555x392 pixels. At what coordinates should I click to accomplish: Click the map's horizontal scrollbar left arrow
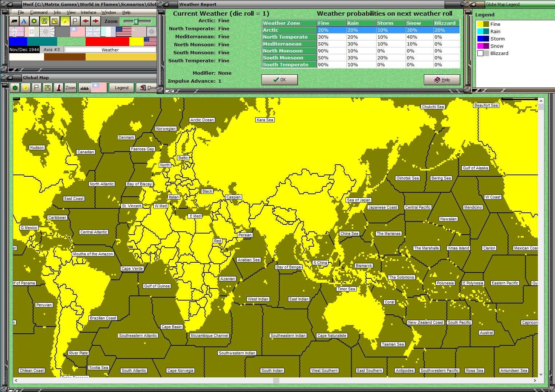pyautogui.click(x=16, y=380)
